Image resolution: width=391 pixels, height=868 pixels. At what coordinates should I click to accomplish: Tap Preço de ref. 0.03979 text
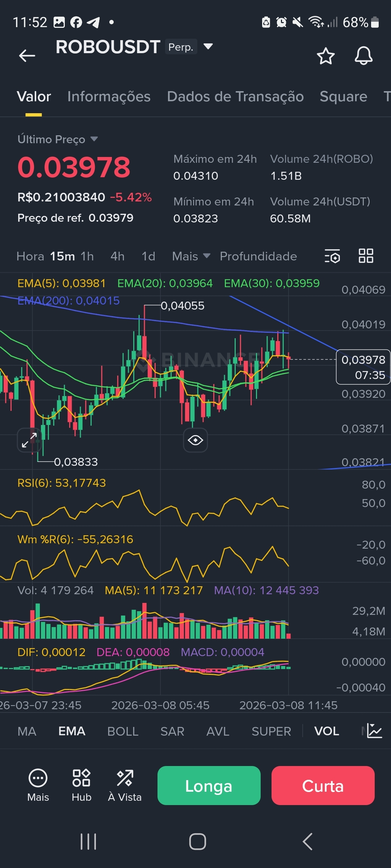click(x=75, y=218)
